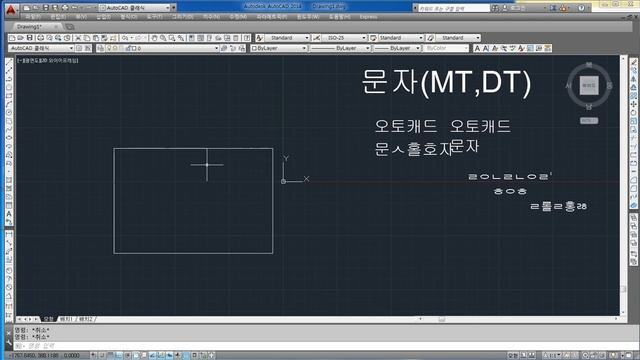Open the 파일(F) menu
Viewport: 640px width, 360px height.
tap(33, 17)
